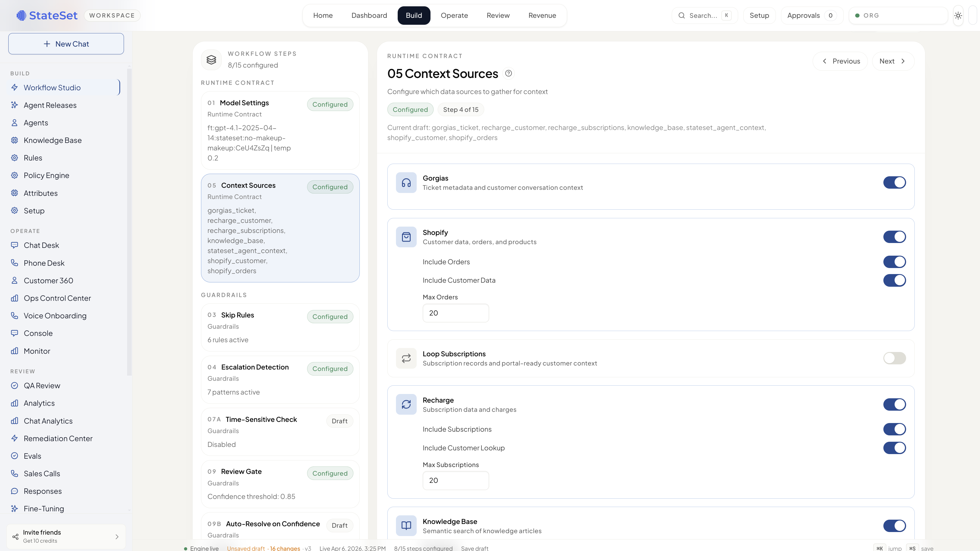Screen dimensions: 980x551
Task: Click the Loop Subscriptions repeat icon
Action: [406, 358]
